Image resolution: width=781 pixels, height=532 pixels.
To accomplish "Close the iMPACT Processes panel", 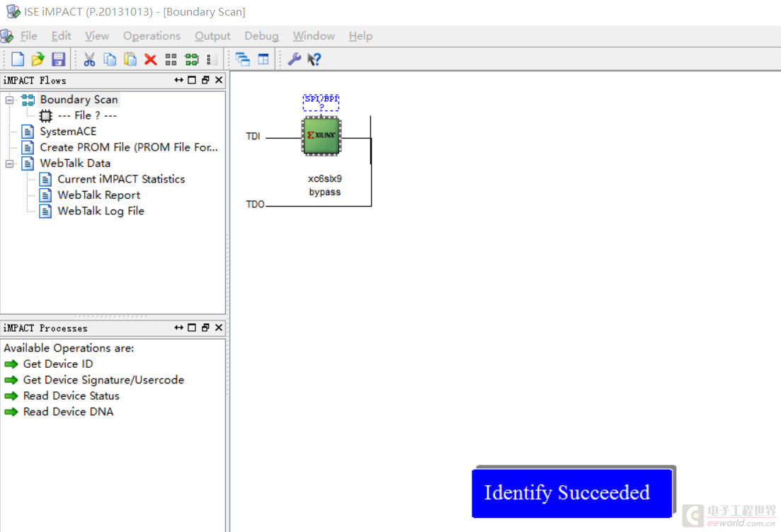I will (219, 328).
